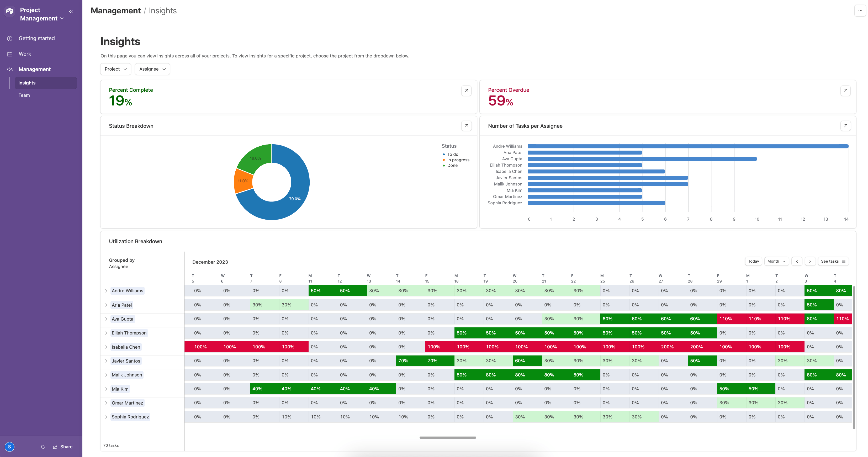Viewport: 868px width, 457px height.
Task: Click the share arrow icon
Action: point(55,447)
